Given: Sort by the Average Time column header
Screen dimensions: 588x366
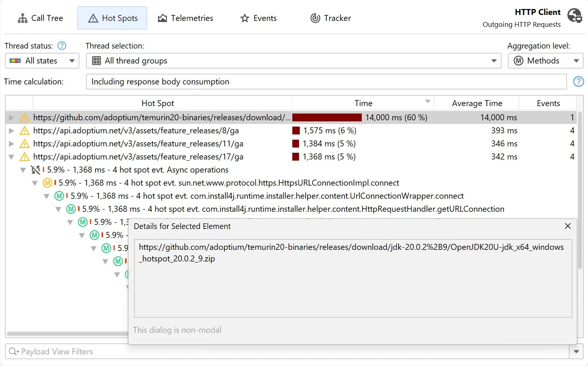Looking at the screenshot, I should click(477, 103).
